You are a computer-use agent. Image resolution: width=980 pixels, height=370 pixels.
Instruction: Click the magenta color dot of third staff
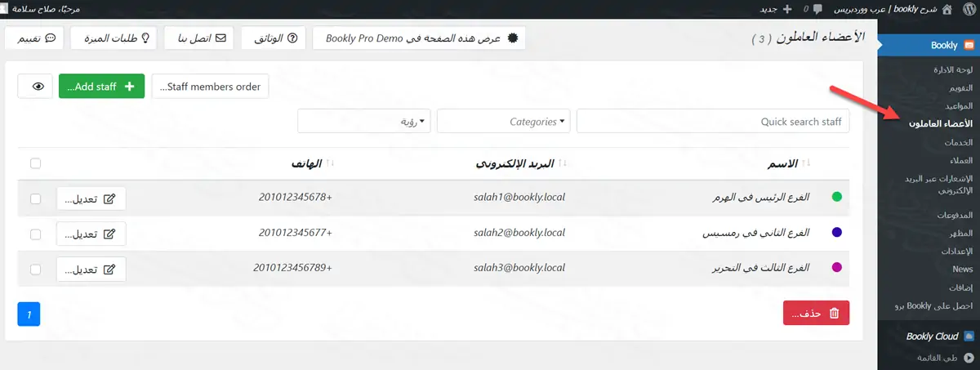[x=835, y=267]
